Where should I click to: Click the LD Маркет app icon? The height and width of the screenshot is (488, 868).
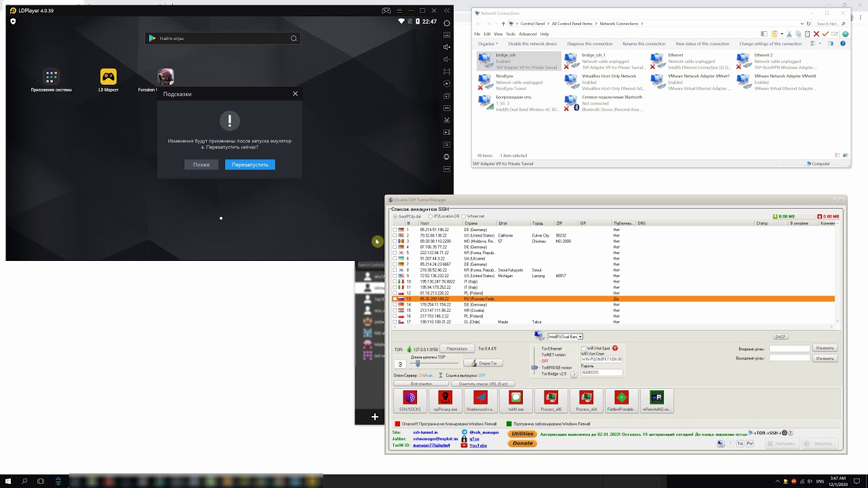point(108,77)
